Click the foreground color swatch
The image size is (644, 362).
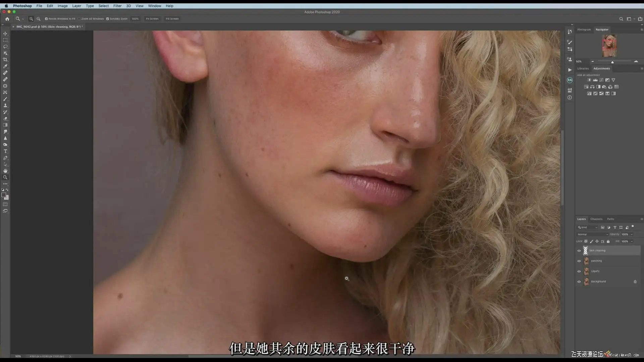[4, 195]
